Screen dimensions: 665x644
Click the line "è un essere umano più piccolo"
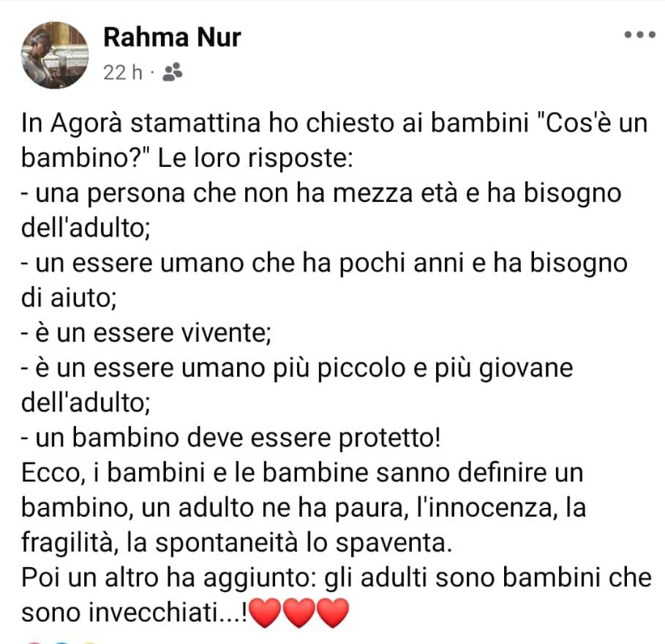tap(297, 368)
